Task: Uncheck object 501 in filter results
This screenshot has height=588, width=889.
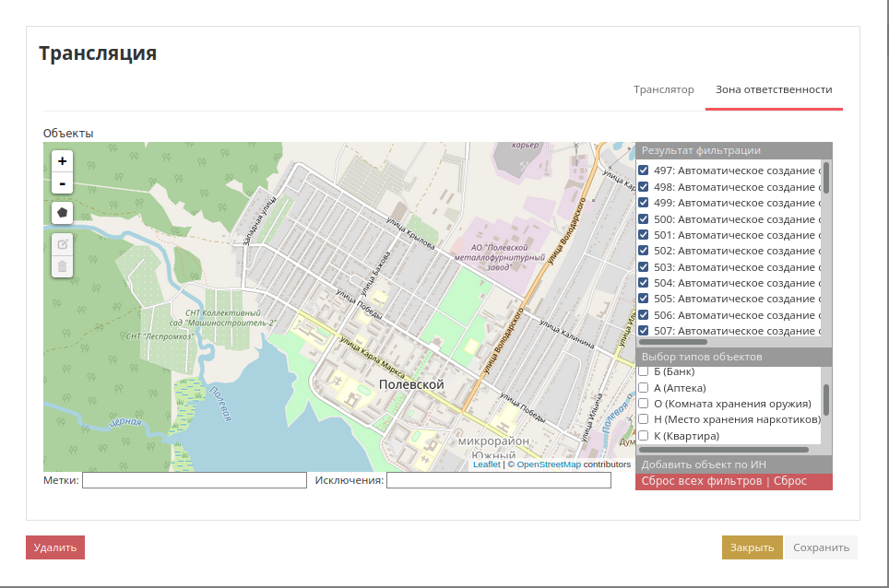Action: click(x=644, y=234)
